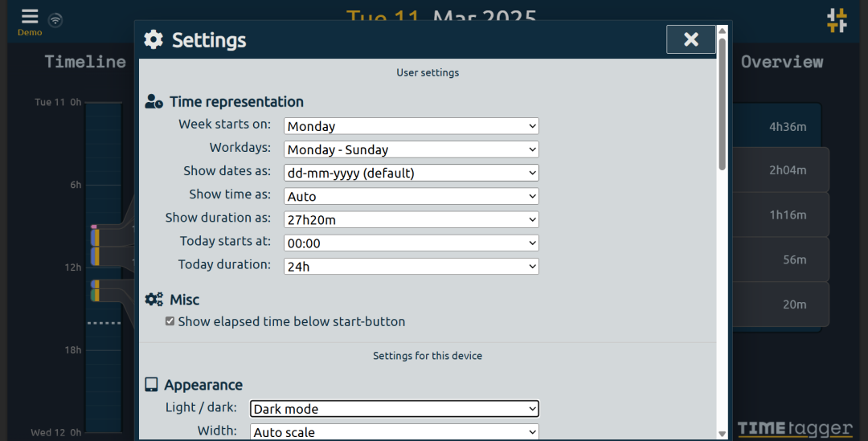This screenshot has width=868, height=441.
Task: Open the Week starts on dropdown
Action: 411,126
